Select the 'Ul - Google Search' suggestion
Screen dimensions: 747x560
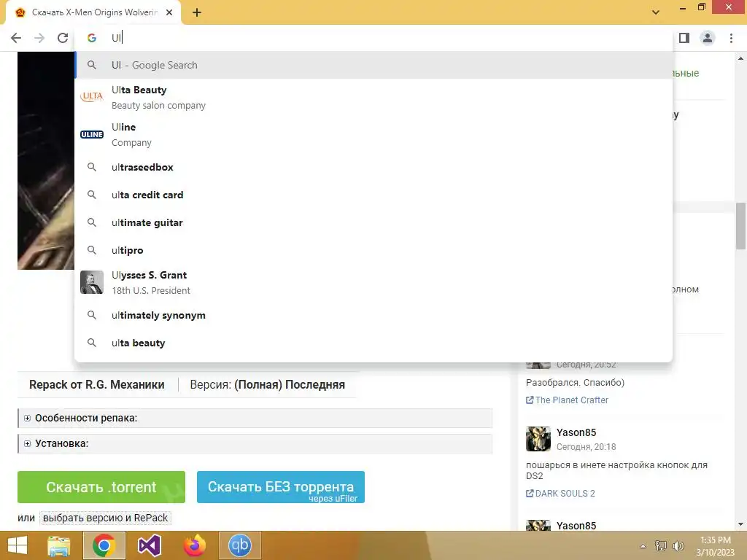(373, 65)
